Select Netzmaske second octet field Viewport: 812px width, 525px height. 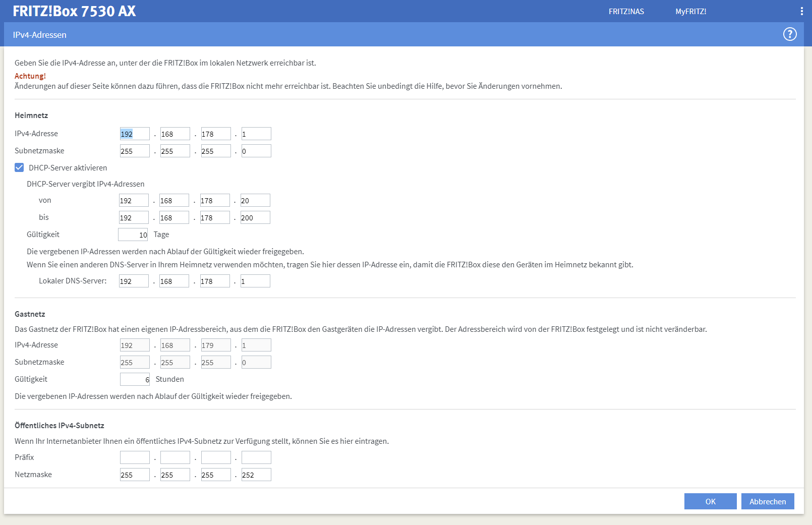point(175,475)
